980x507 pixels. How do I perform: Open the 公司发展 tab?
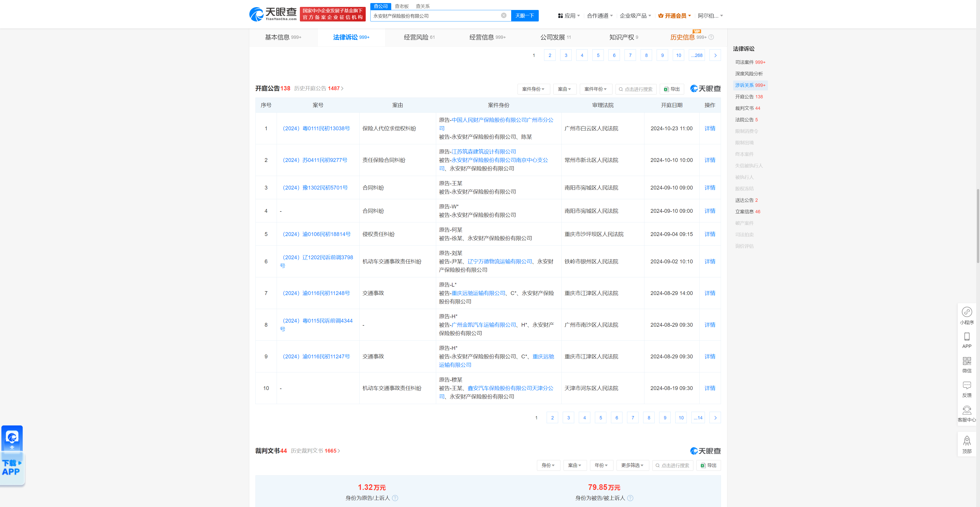point(555,37)
